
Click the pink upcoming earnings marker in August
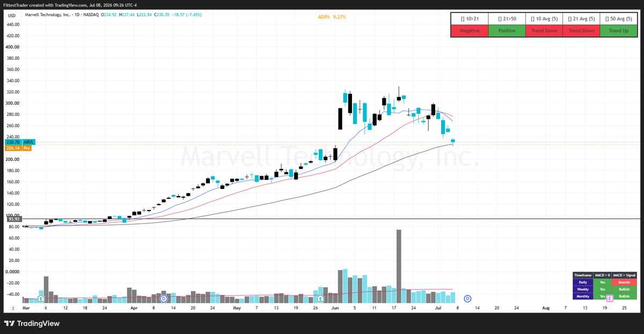tap(609, 298)
